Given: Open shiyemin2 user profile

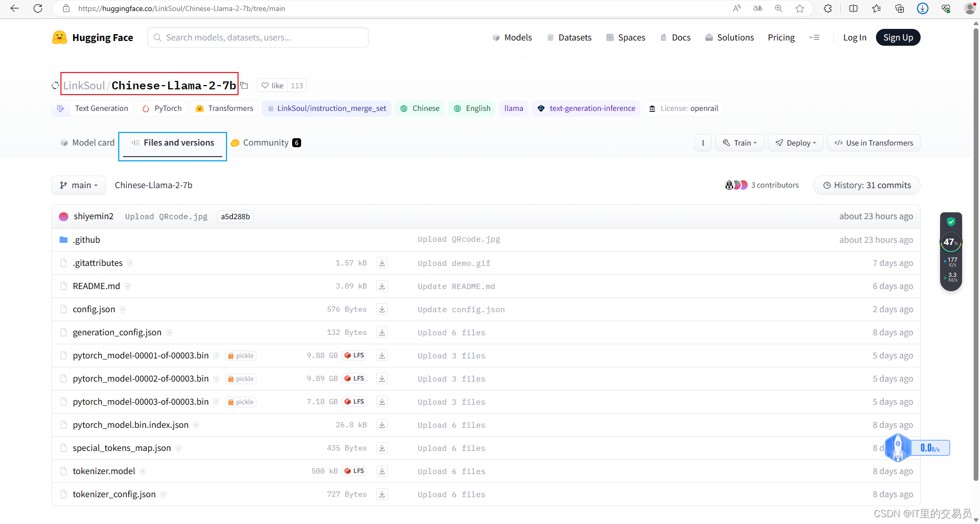Looking at the screenshot, I should tap(94, 216).
